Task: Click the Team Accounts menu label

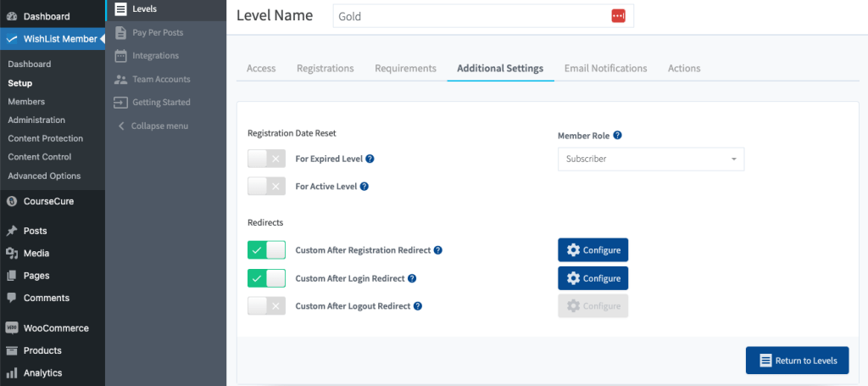Action: (161, 79)
